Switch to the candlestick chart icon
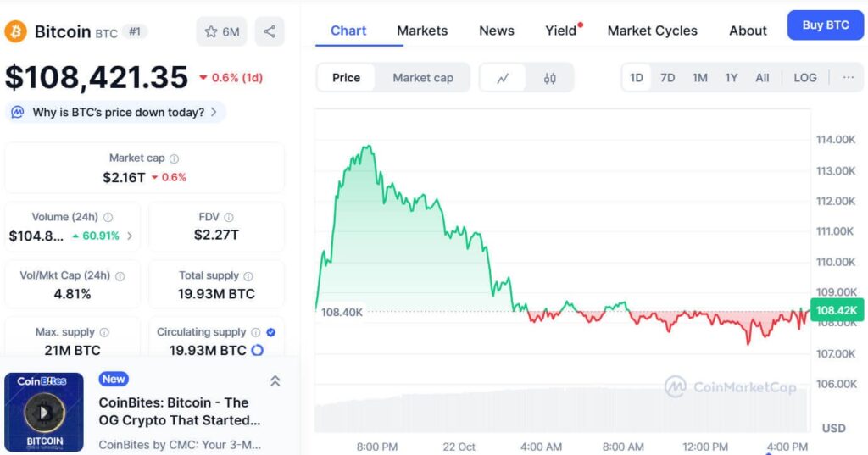 tap(550, 78)
